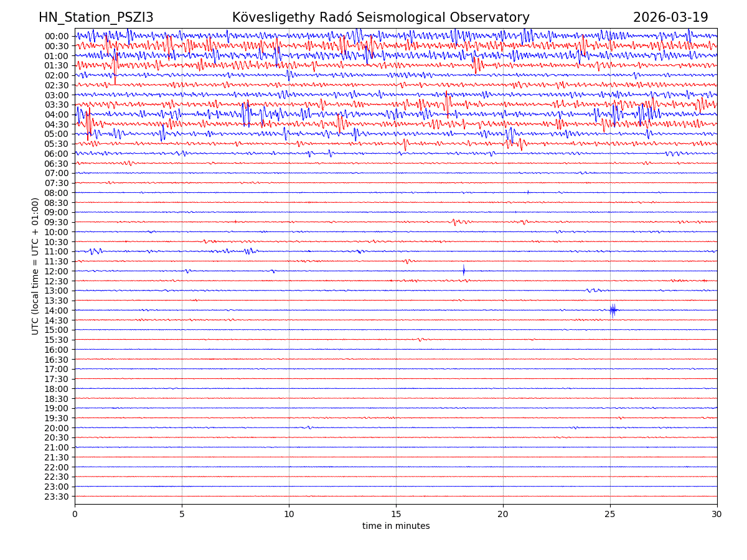Select the 'time in minutes' axis label
747x560 pixels.
[396, 526]
